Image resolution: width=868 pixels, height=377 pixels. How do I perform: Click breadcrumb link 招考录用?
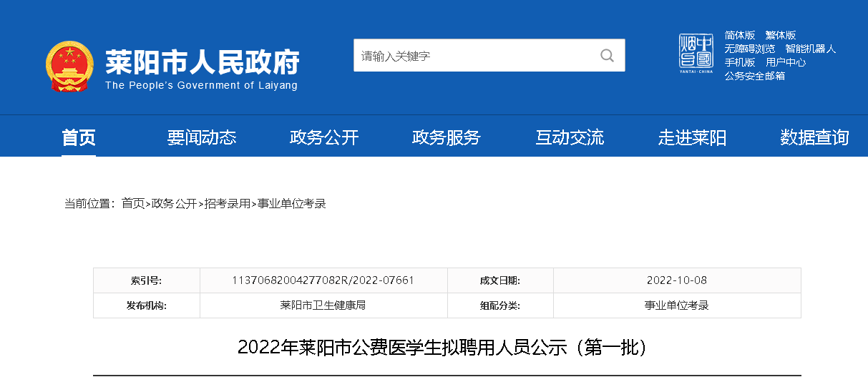pos(228,204)
